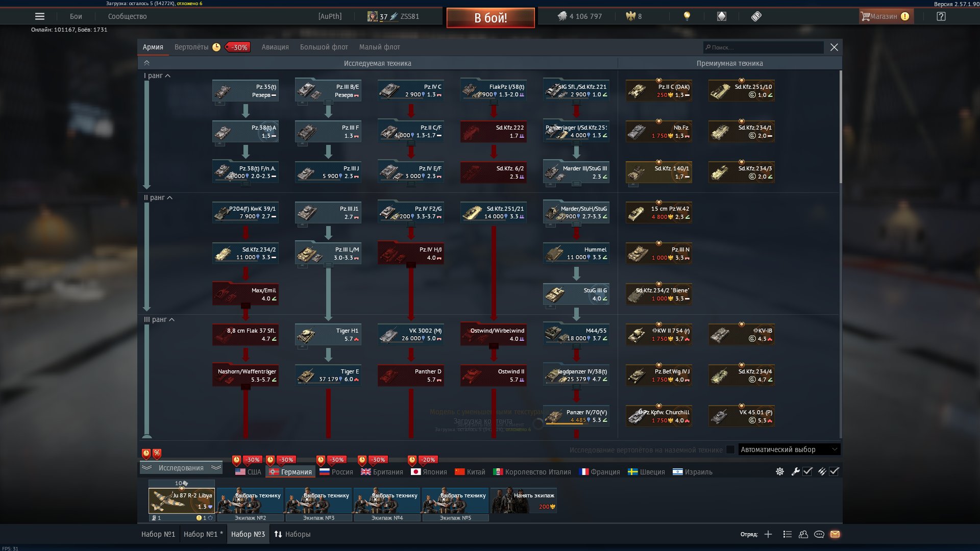
Task: Click the clock icon above Исследования
Action: click(x=146, y=453)
